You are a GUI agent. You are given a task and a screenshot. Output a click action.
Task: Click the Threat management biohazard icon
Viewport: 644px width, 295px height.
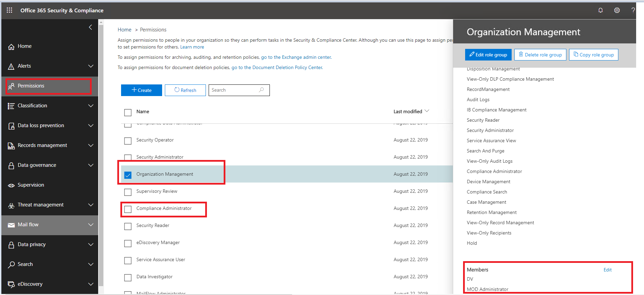[11, 205]
